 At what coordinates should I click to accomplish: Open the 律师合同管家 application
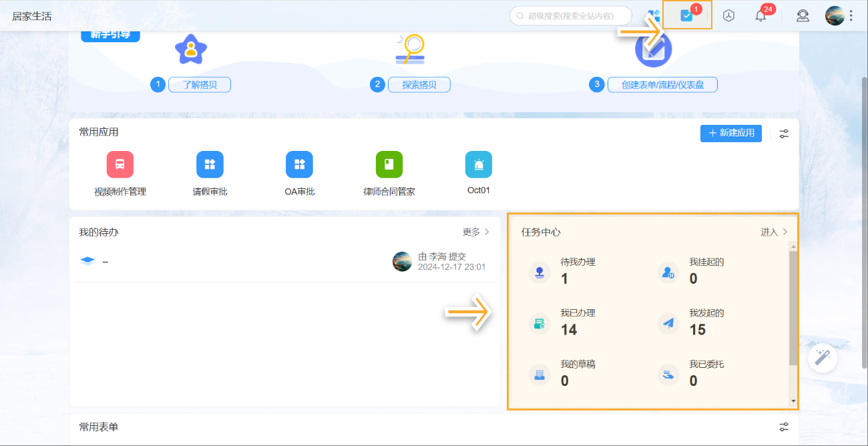tap(389, 164)
